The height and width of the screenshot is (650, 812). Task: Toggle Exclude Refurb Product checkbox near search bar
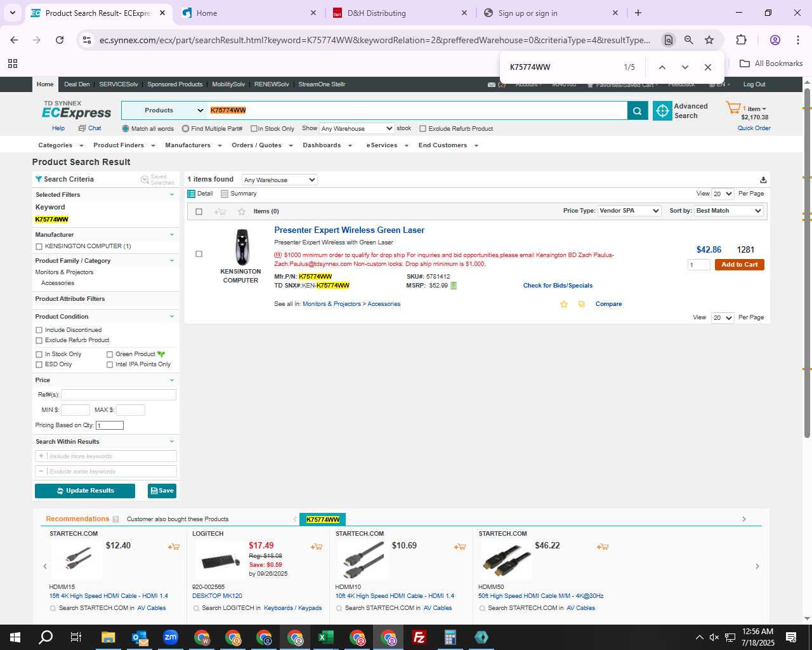pos(422,129)
